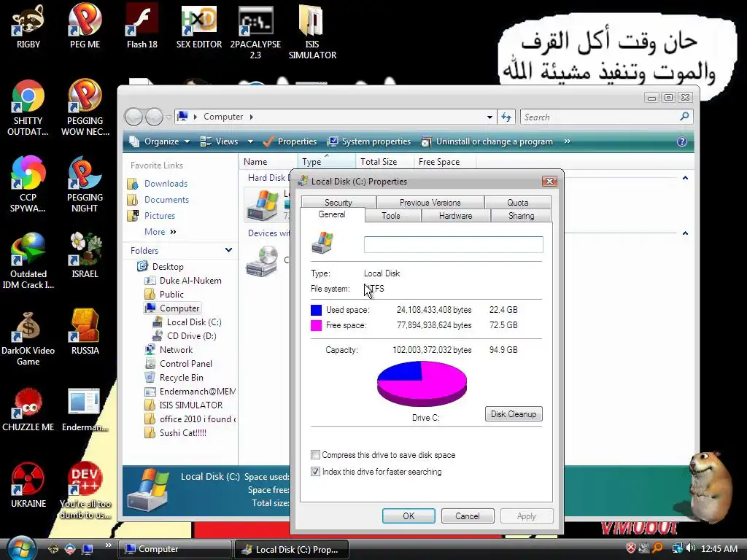Screen dimensions: 747x560
Task: Collapse the Hard Disk Drives group
Action: (x=685, y=178)
